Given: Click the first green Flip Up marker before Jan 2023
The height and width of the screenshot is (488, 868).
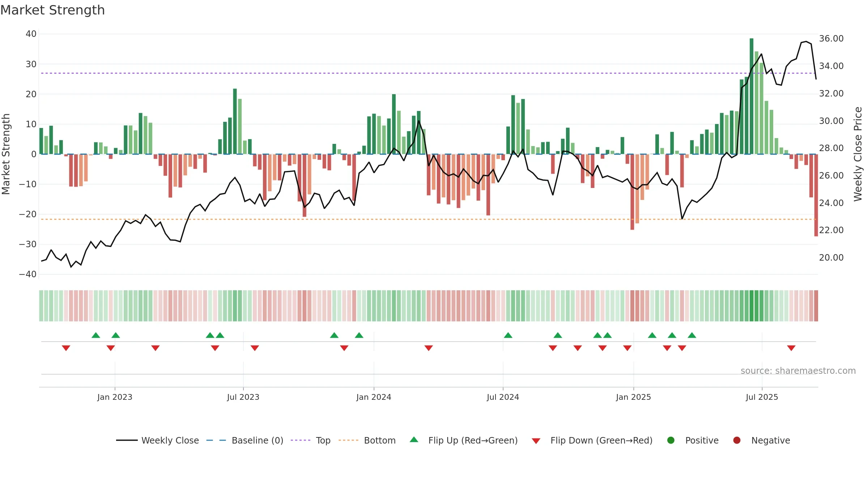Looking at the screenshot, I should [96, 335].
